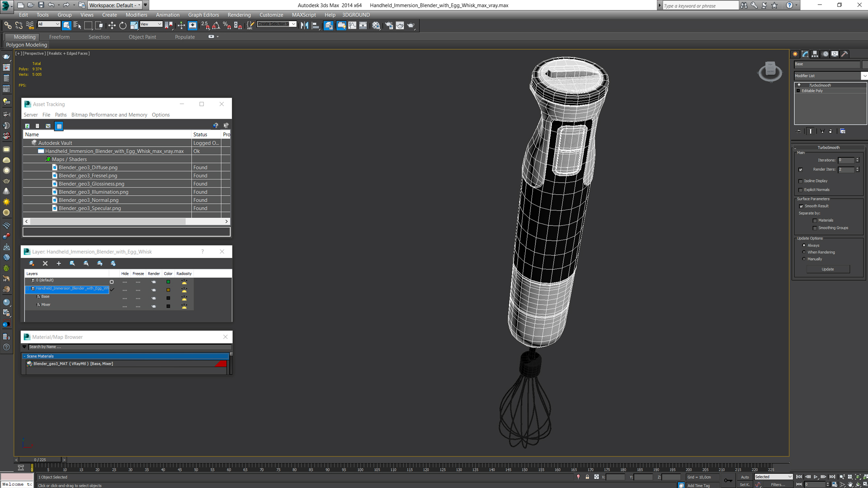Toggle the Angle Snap icon
This screenshot has height=488, width=868.
click(216, 25)
